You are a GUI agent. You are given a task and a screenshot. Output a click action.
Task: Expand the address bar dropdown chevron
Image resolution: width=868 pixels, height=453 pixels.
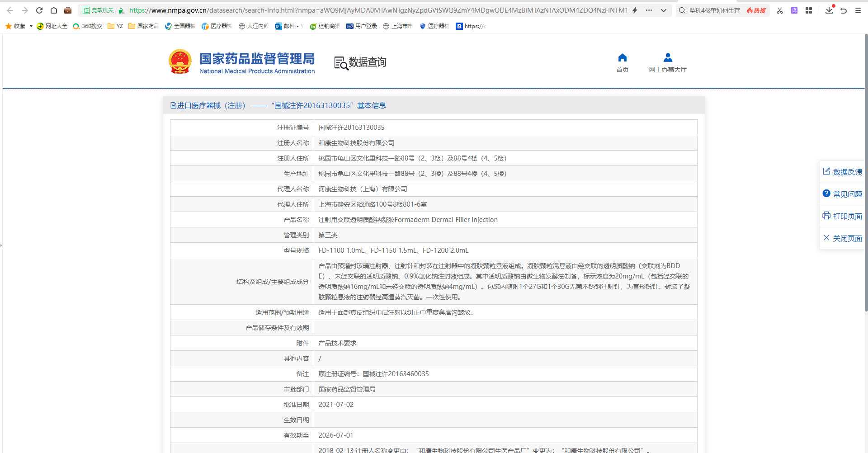(664, 10)
